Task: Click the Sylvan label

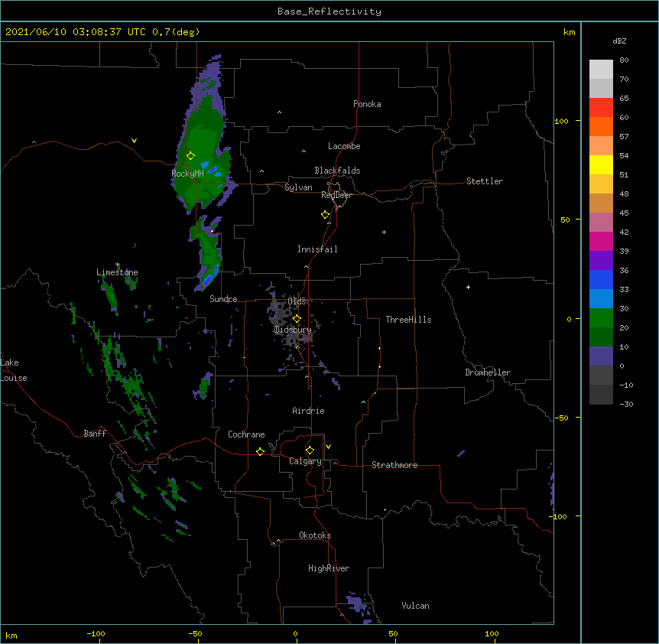Action: [298, 187]
